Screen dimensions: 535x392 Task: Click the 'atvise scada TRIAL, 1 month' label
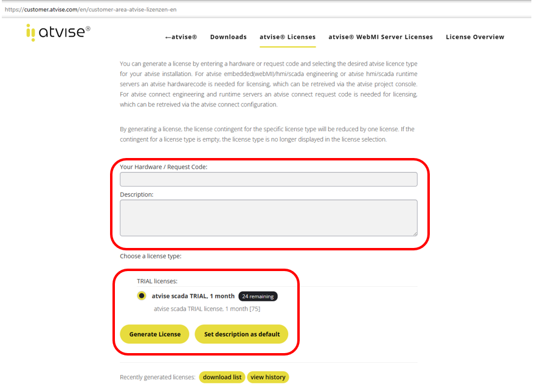tap(193, 296)
